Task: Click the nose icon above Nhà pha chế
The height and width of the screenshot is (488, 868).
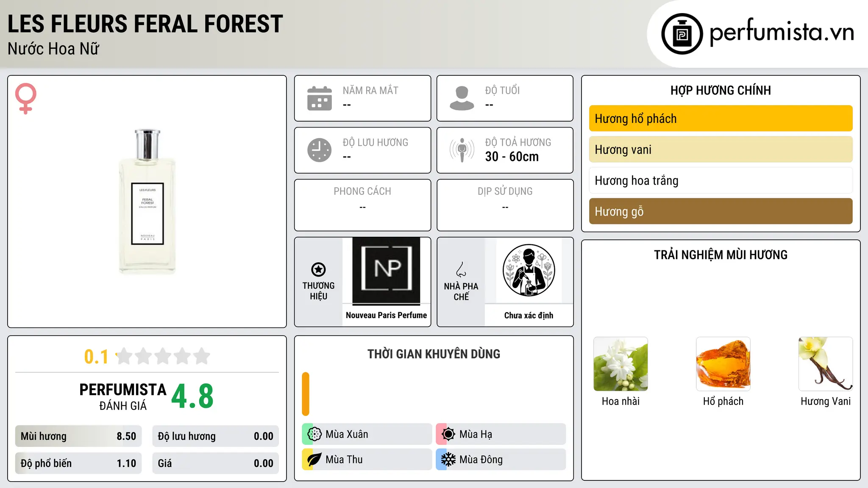Action: [461, 269]
